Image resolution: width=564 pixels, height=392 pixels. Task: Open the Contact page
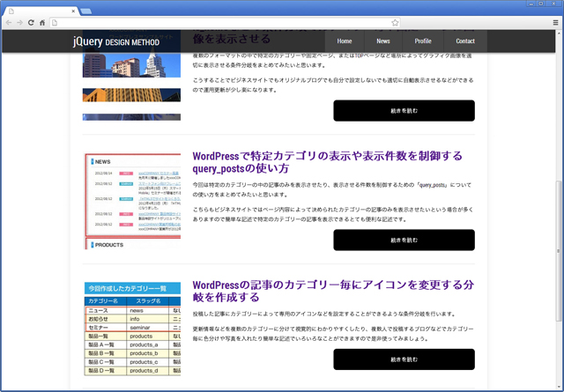tap(465, 41)
